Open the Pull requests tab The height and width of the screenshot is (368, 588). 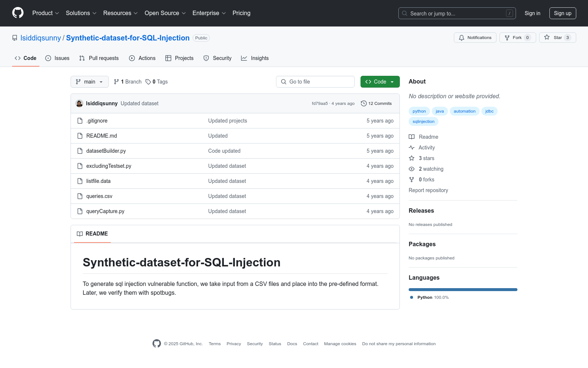click(99, 58)
